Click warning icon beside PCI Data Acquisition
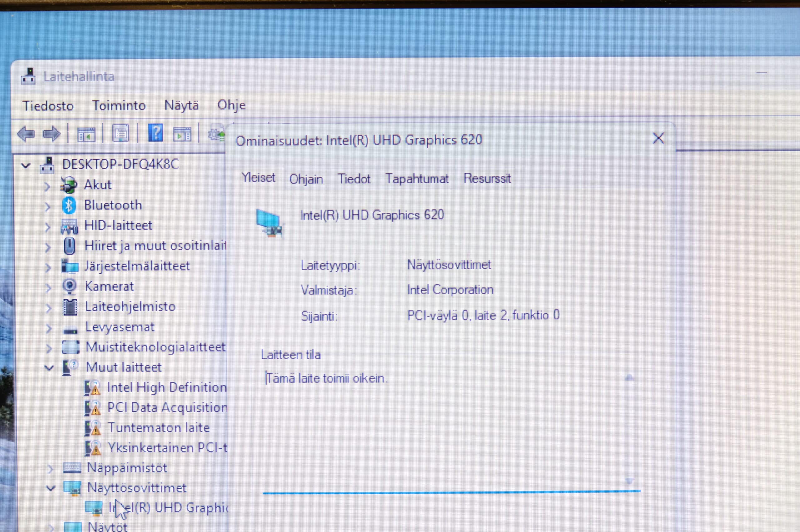800x532 pixels. tap(92, 408)
